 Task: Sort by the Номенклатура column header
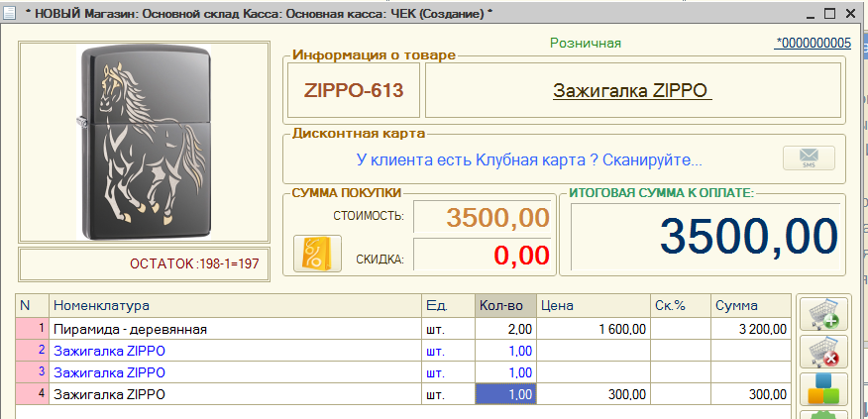point(235,305)
